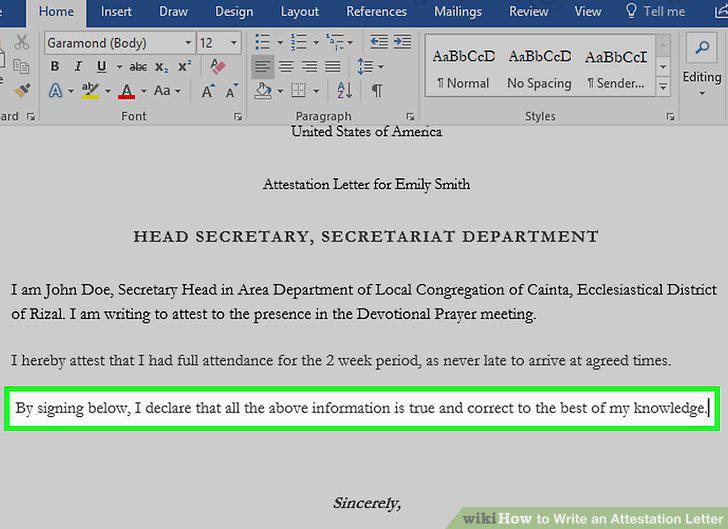
Task: Apply red font color
Action: point(126,91)
